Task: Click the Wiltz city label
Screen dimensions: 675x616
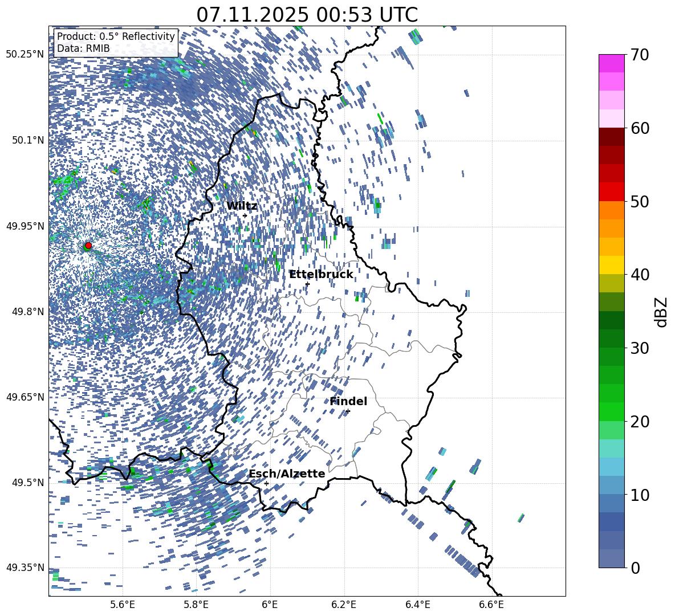Action: (x=242, y=206)
